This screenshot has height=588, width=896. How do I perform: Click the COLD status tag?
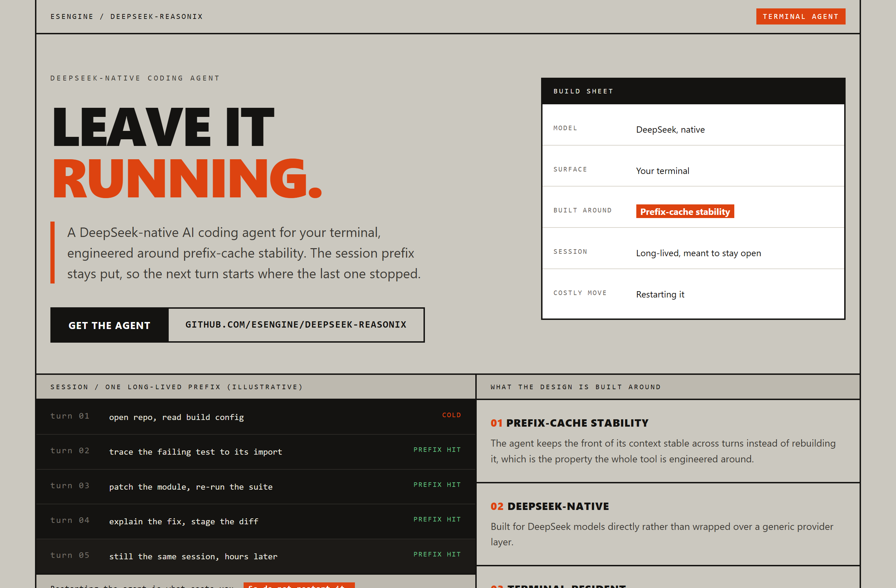(451, 415)
